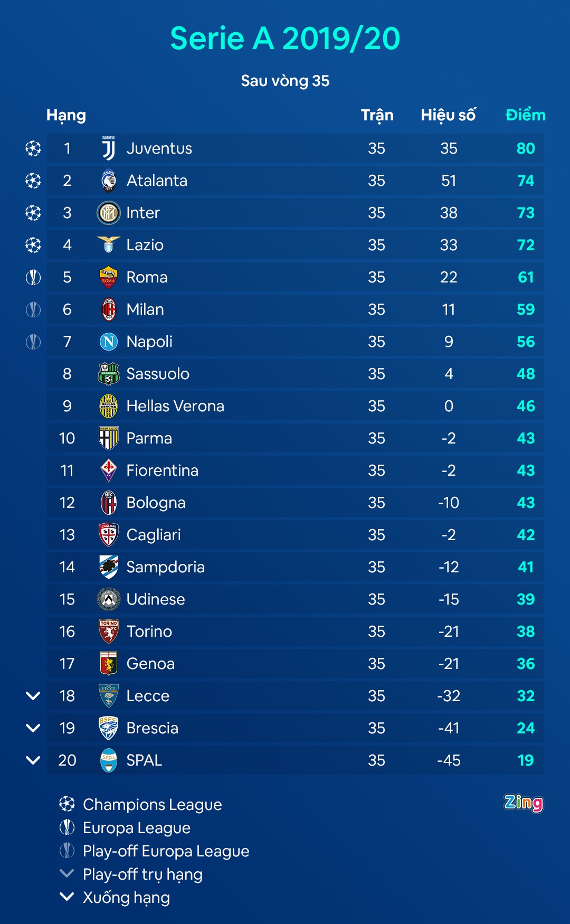Click the Napoli N logo
The width and height of the screenshot is (570, 924).
(109, 342)
